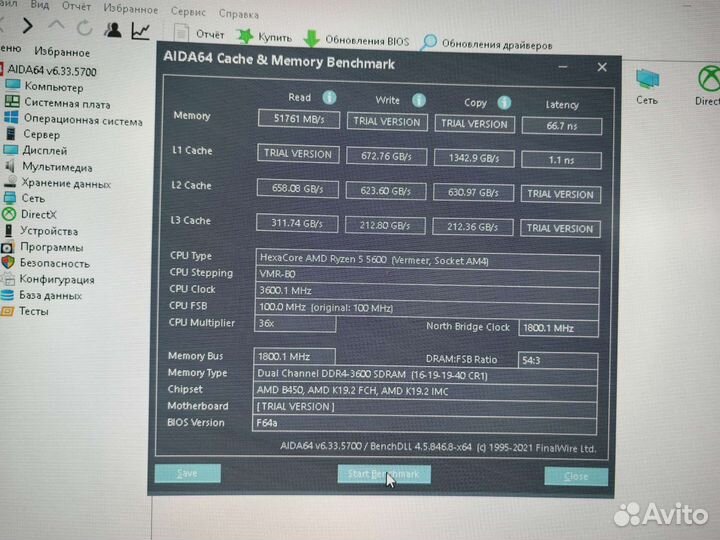Minimize the benchmark dialog

tap(563, 67)
